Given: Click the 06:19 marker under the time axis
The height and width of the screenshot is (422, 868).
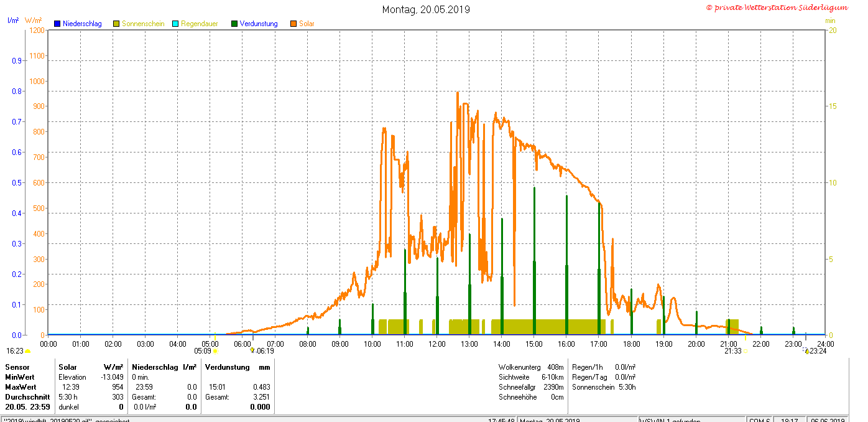Looking at the screenshot, I should point(265,351).
